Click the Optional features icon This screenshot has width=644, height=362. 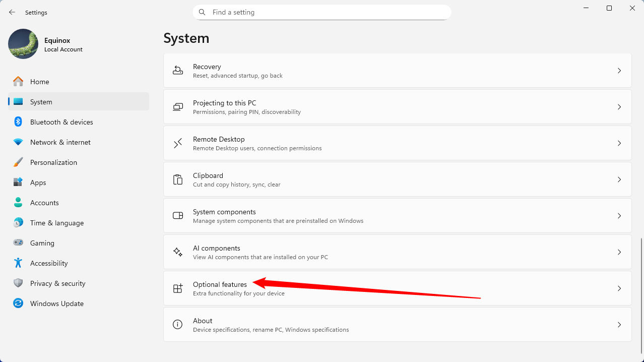click(x=177, y=288)
